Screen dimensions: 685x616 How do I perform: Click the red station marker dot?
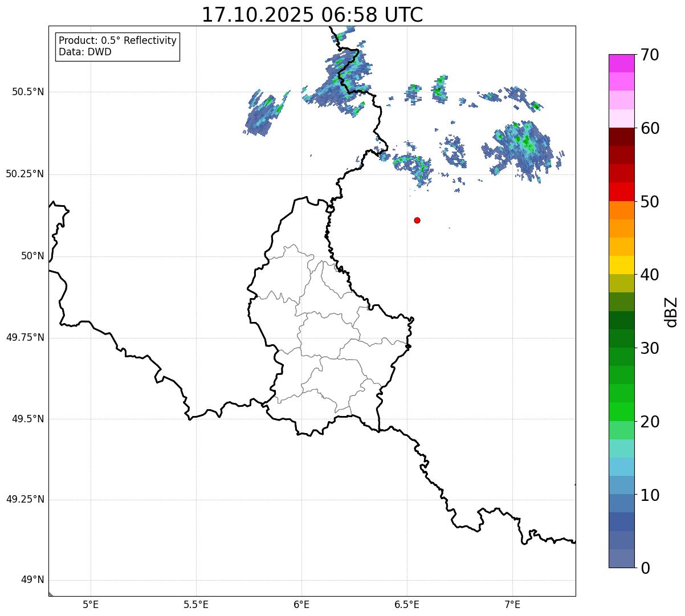(417, 220)
